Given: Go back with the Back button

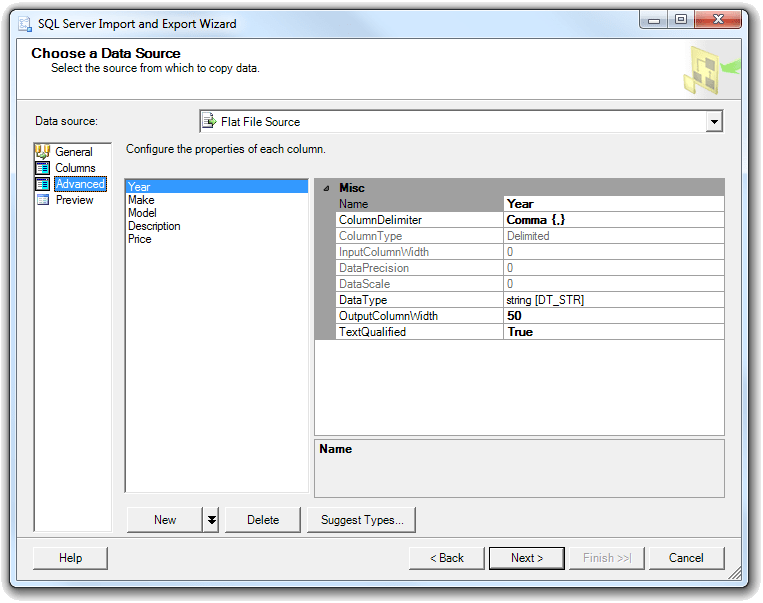Looking at the screenshot, I should click(x=447, y=558).
